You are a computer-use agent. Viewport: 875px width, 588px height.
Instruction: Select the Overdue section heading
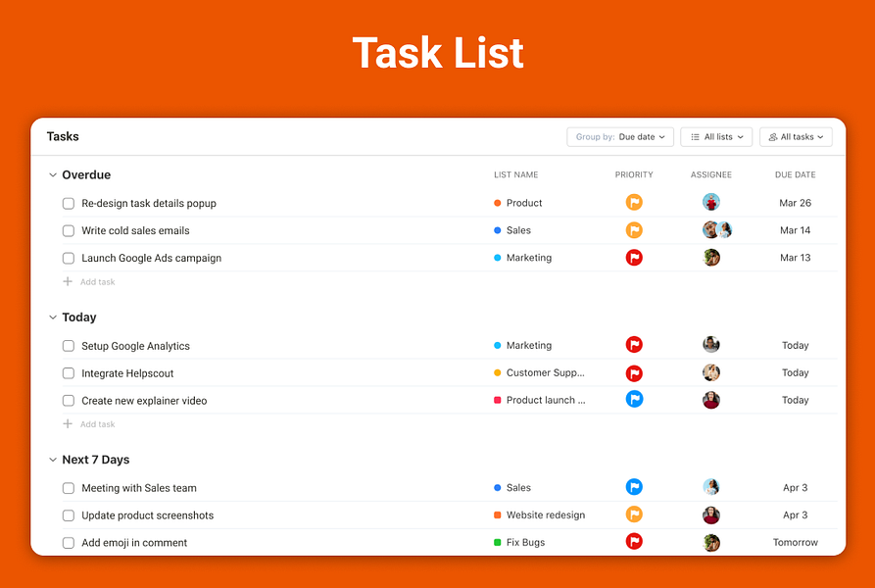pos(86,174)
